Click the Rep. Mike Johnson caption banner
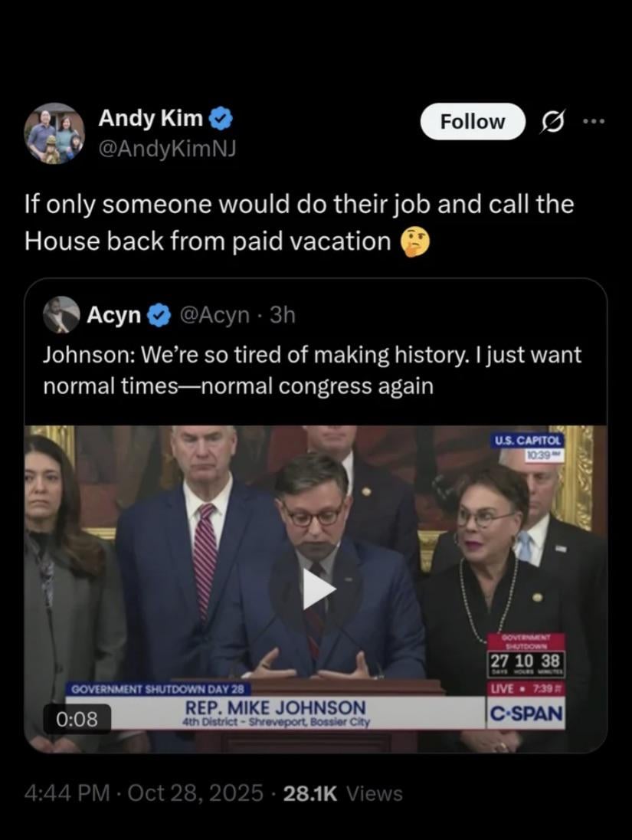 click(x=276, y=713)
